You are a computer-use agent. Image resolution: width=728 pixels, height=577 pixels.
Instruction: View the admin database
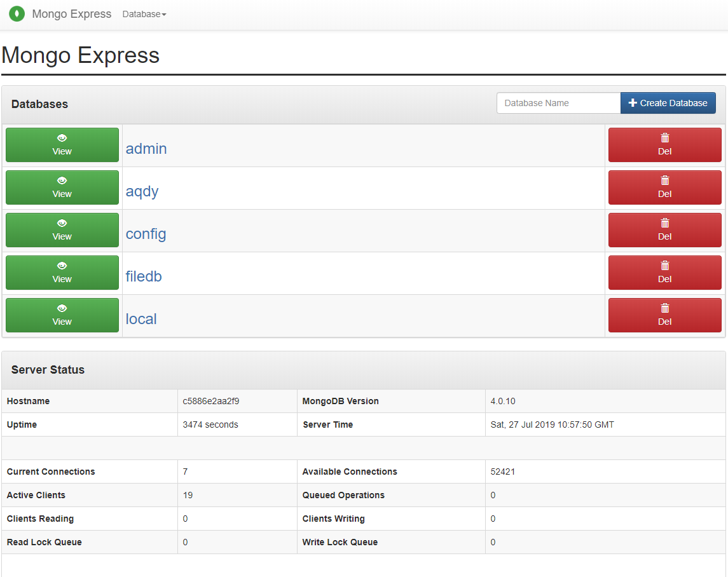click(62, 145)
